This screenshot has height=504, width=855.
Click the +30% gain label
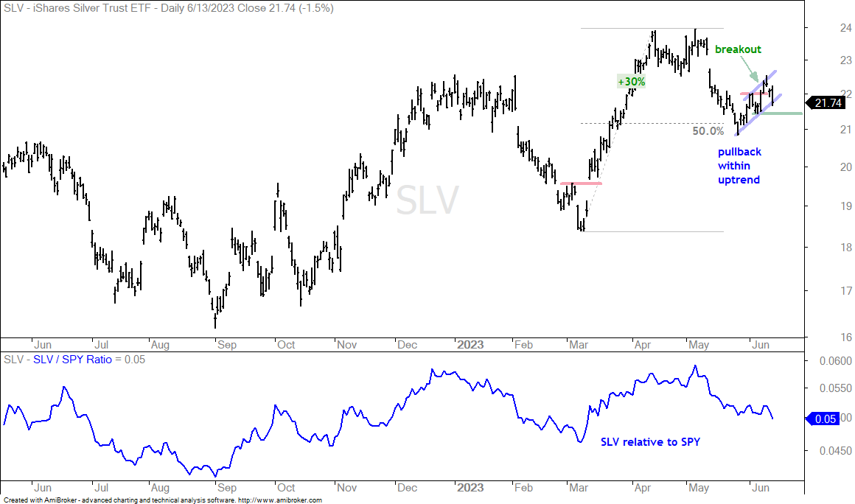pos(631,82)
